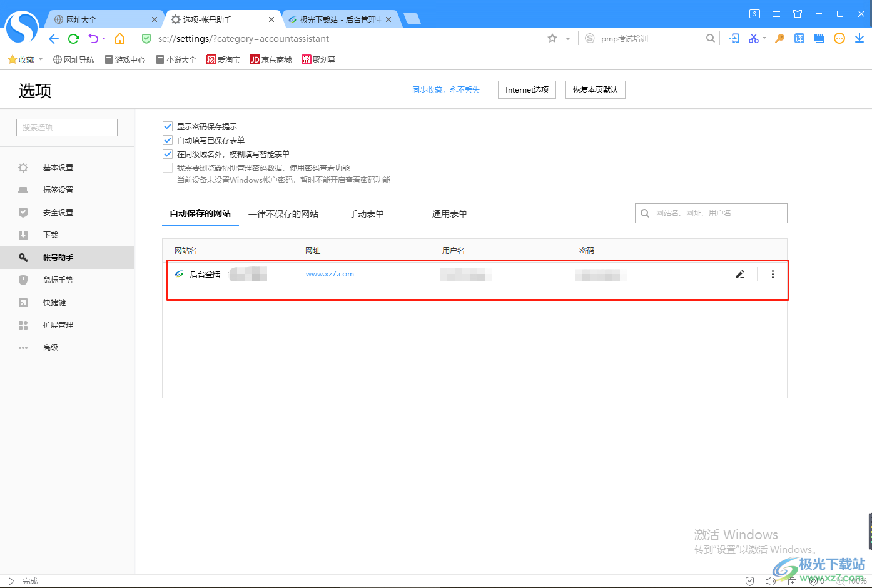This screenshot has height=588, width=872.
Task: Close the 网址大全 tab
Action: (x=155, y=19)
